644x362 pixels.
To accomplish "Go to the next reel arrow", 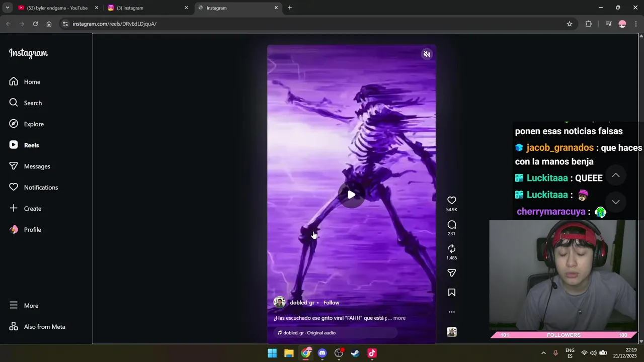I will (x=615, y=202).
